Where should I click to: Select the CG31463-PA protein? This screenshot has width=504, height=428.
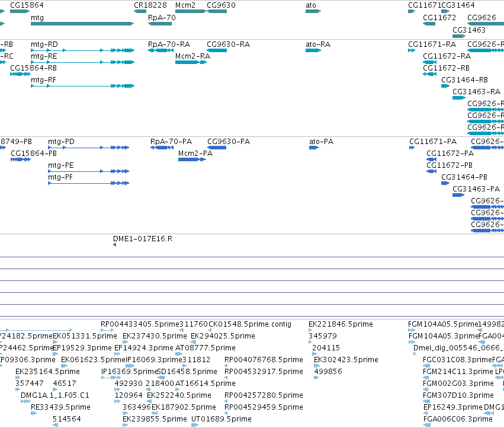tap(458, 195)
